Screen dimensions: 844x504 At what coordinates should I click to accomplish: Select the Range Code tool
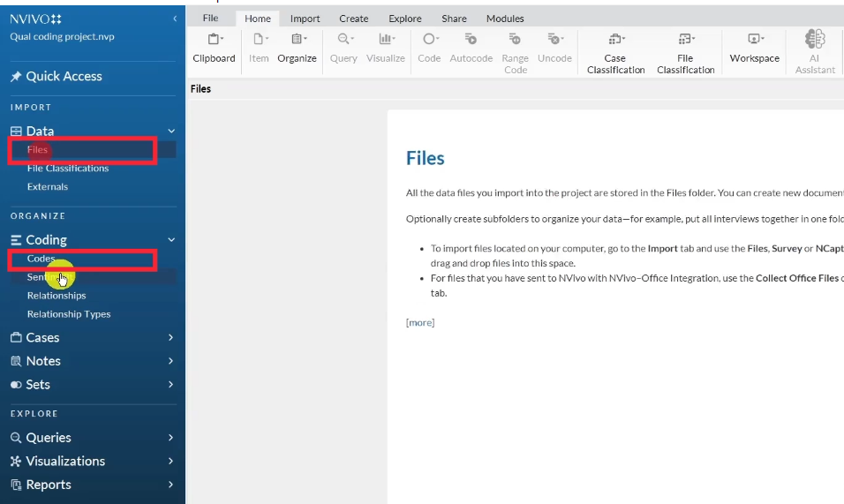515,51
